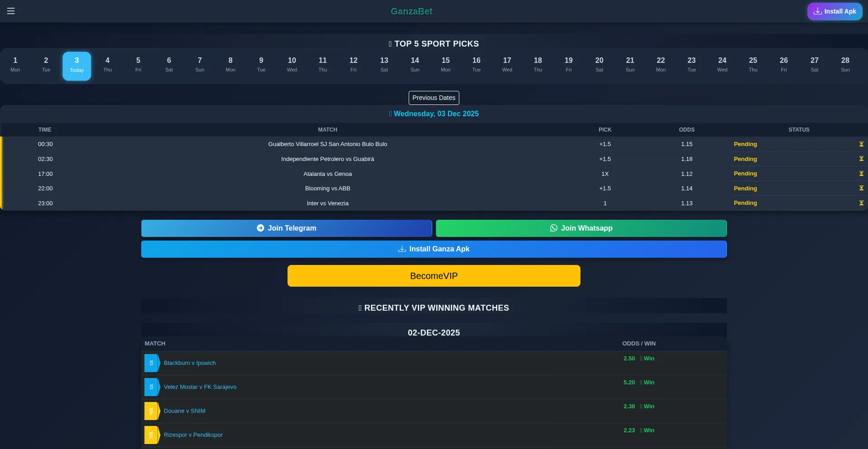Viewport: 868px width, 449px height.
Task: Switch to date 15 Mon
Action: click(446, 64)
